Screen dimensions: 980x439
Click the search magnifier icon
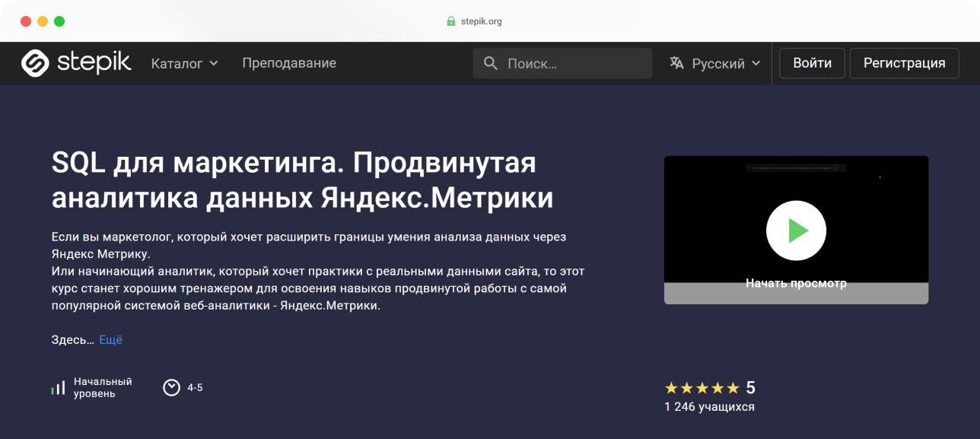491,63
